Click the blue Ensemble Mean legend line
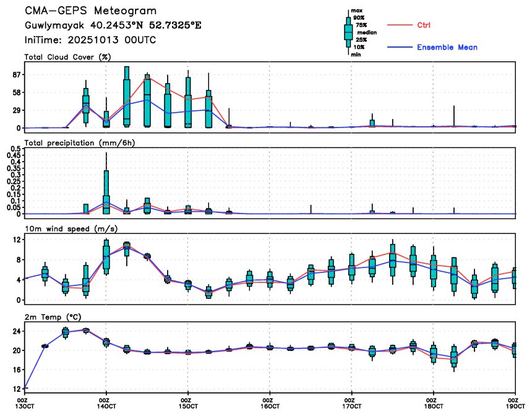This screenshot has width=532, height=416. tap(400, 47)
